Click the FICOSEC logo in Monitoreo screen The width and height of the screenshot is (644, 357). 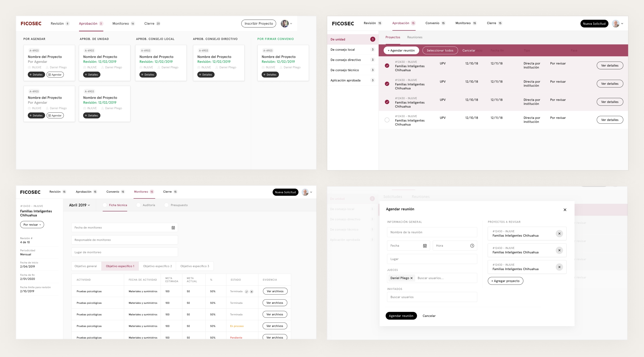(x=30, y=192)
